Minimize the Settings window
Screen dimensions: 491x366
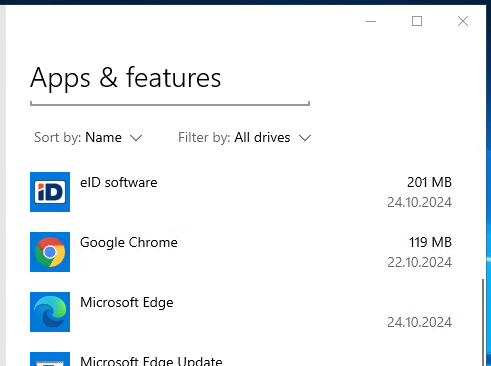coord(371,21)
